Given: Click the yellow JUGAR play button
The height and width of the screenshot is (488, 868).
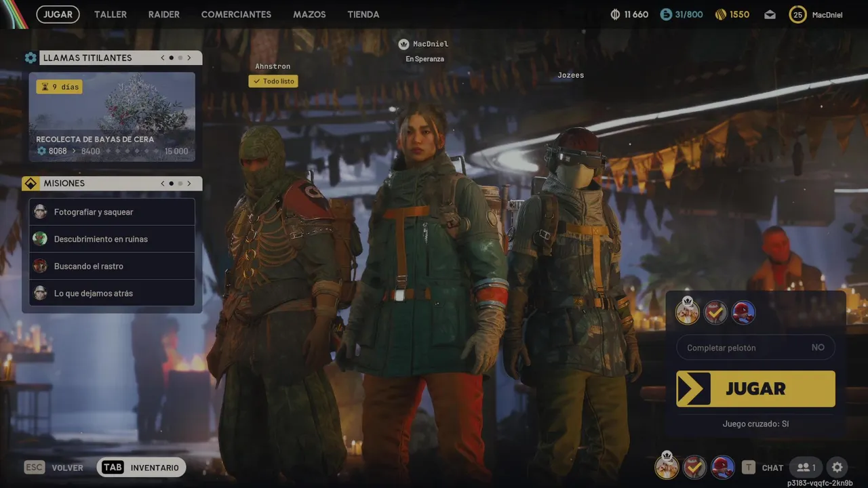Looking at the screenshot, I should 755,388.
